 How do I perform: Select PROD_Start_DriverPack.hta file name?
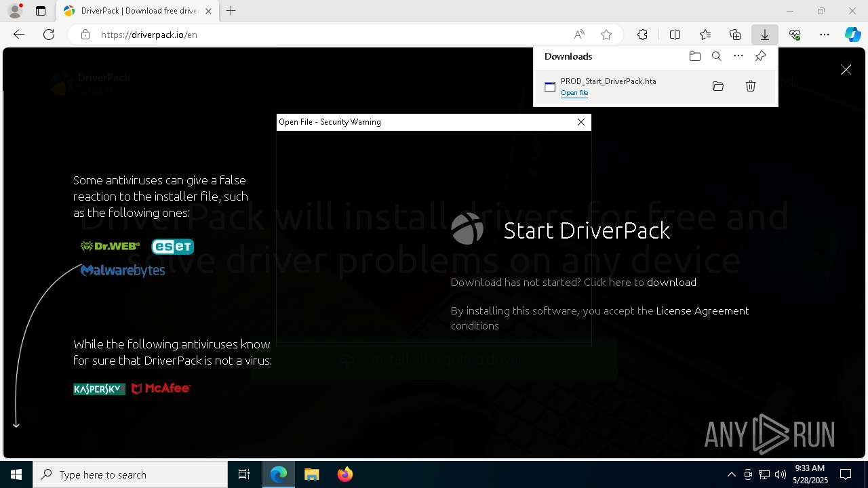[x=608, y=81]
